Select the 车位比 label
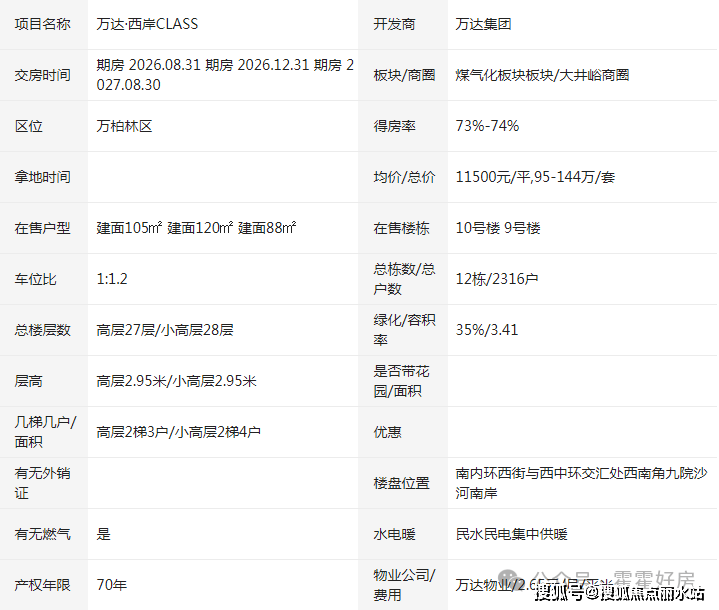 point(35,279)
